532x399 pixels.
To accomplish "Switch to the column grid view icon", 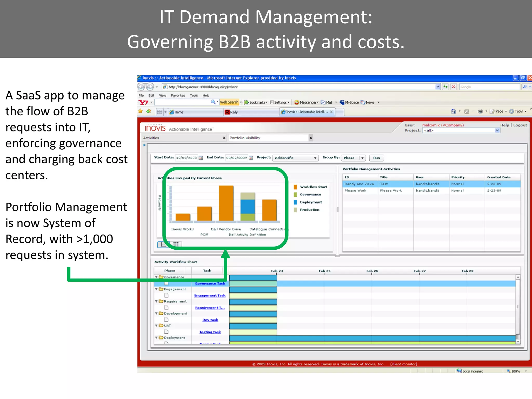I will (176, 244).
